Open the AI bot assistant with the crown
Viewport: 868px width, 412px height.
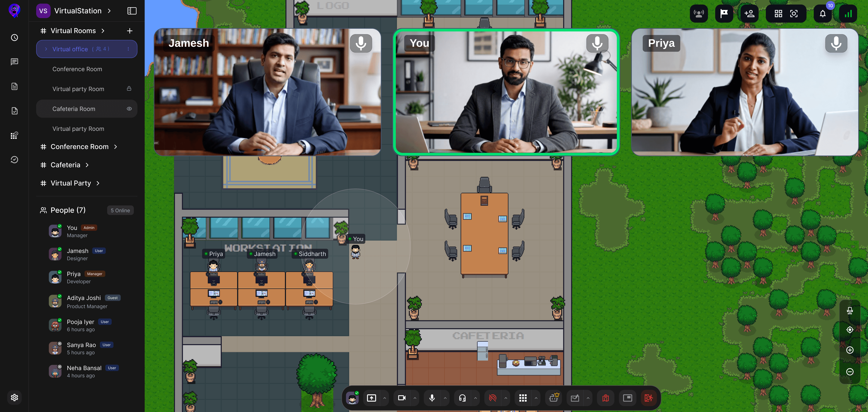tap(554, 398)
